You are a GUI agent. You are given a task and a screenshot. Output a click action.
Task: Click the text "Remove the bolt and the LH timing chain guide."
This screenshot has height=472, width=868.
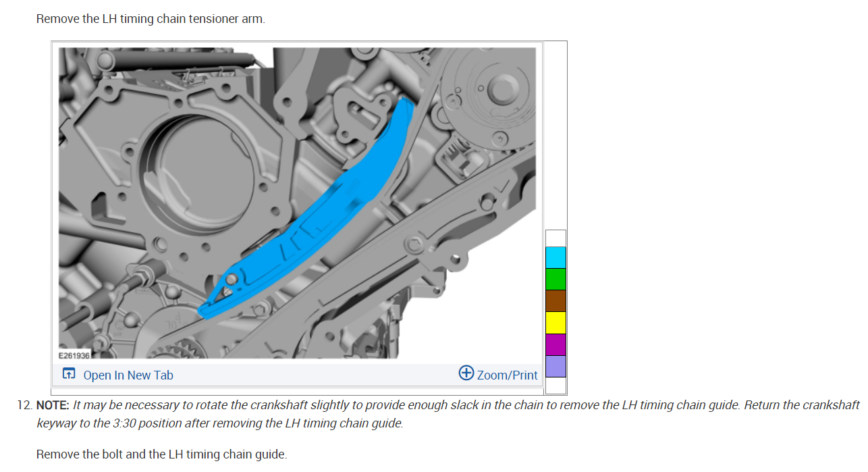pyautogui.click(x=161, y=454)
